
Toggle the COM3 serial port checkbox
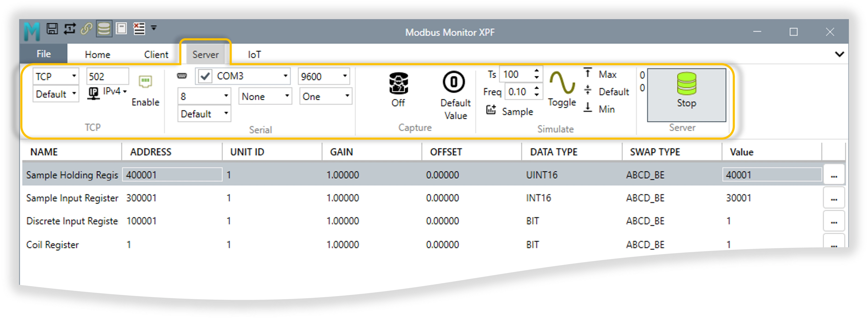[205, 76]
